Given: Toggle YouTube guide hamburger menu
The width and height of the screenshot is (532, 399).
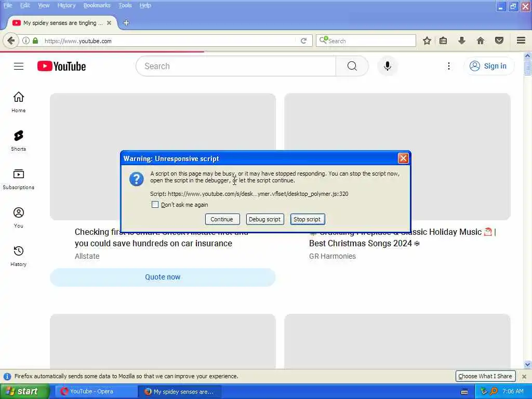Looking at the screenshot, I should pos(19,66).
